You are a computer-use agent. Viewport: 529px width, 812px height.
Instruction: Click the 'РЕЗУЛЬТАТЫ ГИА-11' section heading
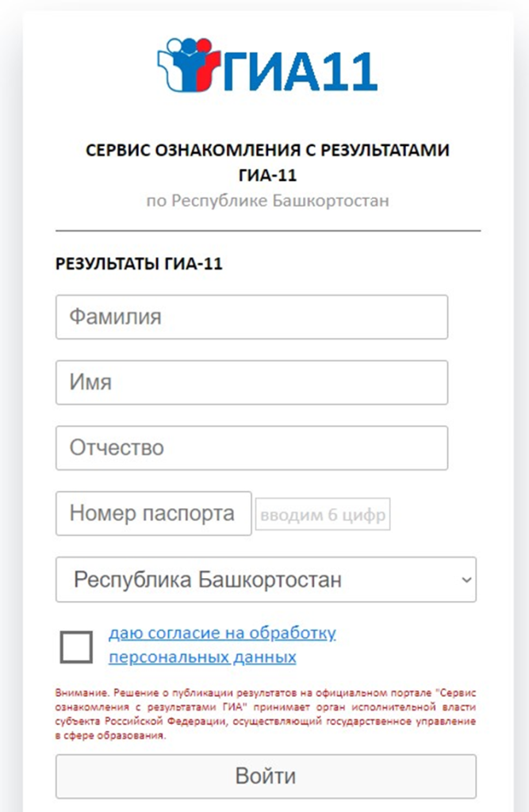pyautogui.click(x=139, y=264)
